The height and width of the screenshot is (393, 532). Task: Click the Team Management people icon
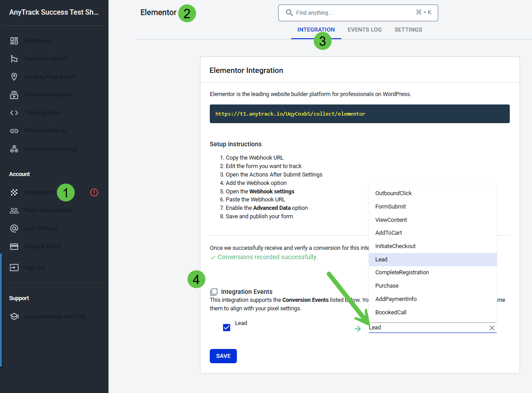pyautogui.click(x=14, y=210)
